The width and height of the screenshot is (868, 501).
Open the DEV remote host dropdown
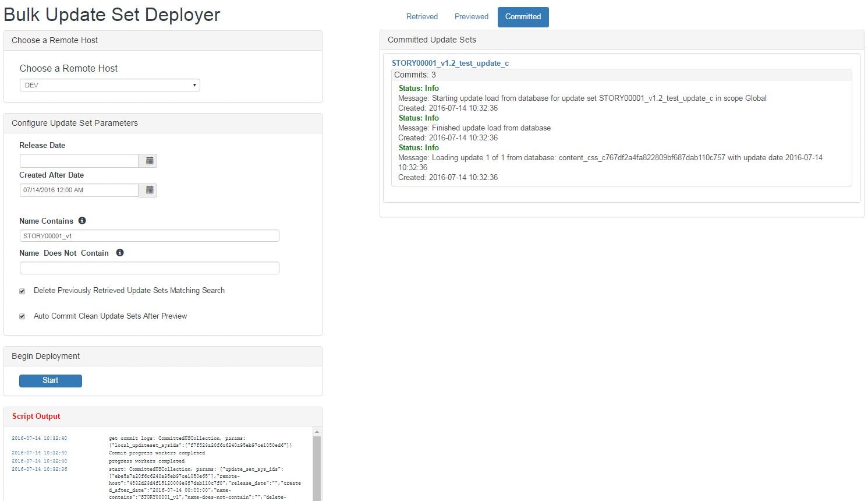[x=109, y=85]
